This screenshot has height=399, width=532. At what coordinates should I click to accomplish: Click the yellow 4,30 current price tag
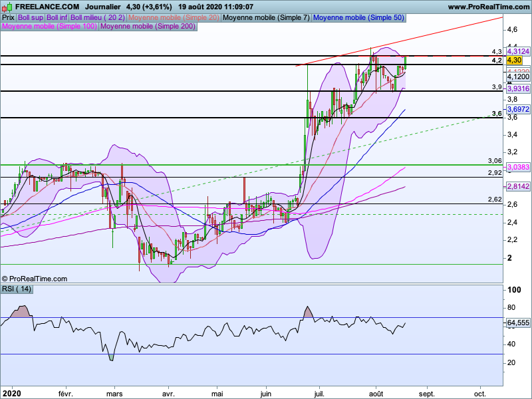click(x=514, y=61)
